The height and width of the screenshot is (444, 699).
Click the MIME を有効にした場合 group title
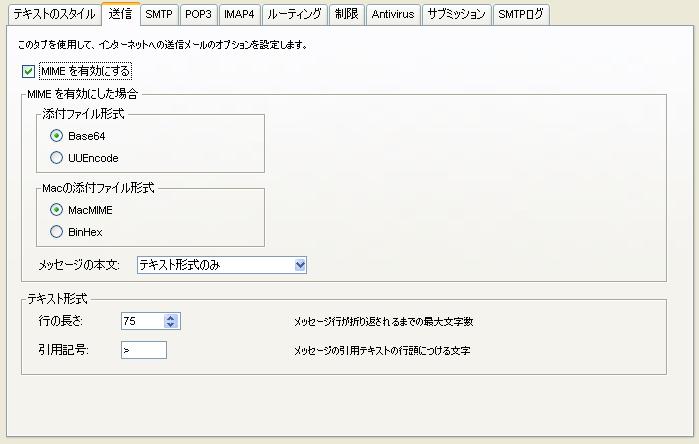coord(83,94)
